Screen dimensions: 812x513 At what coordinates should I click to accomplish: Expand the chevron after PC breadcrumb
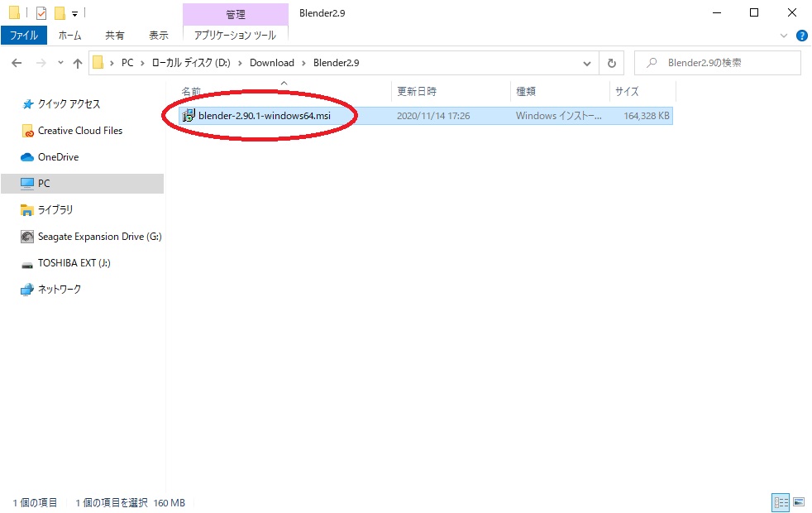142,63
